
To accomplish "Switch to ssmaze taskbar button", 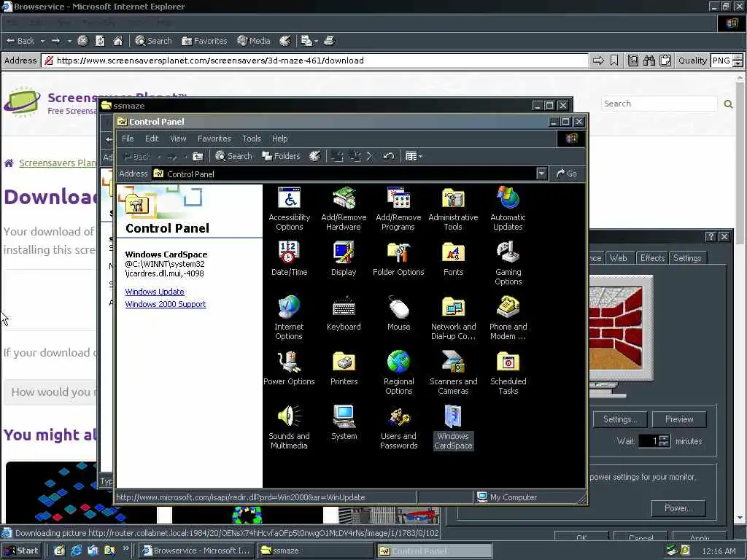I will pos(314,551).
